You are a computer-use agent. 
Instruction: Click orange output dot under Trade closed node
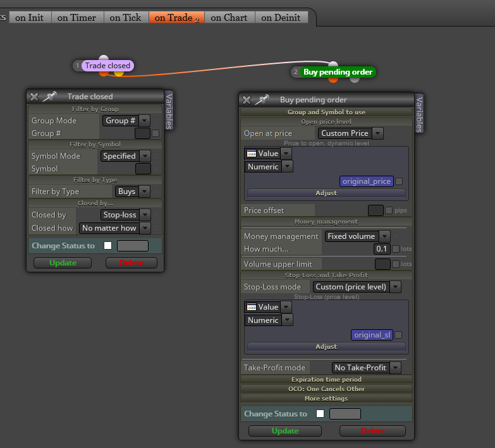103,73
